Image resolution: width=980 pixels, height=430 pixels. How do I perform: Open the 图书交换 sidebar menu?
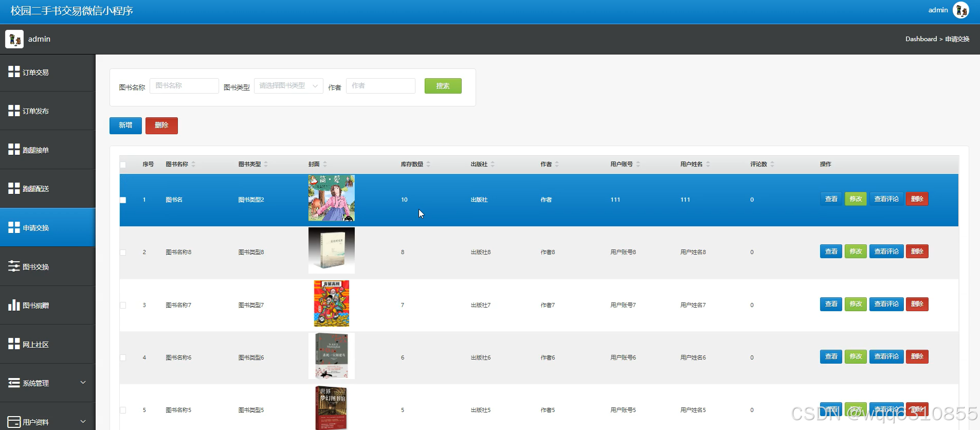47,266
